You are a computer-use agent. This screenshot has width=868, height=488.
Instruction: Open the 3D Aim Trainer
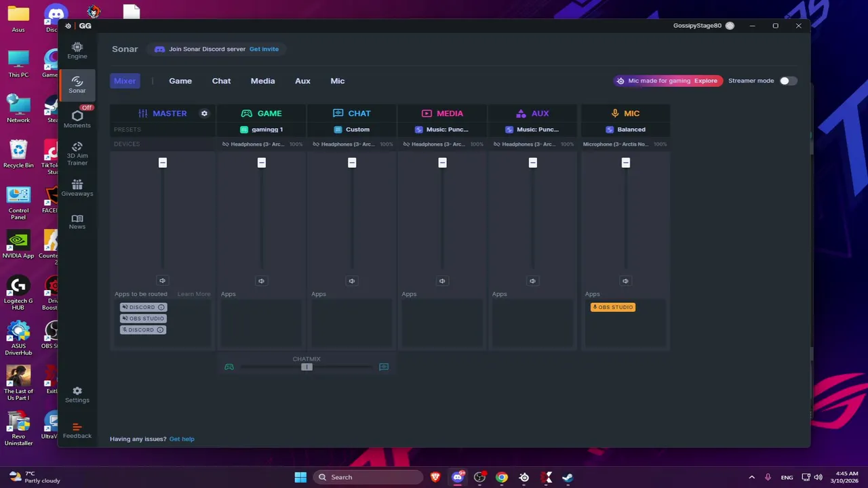point(77,154)
